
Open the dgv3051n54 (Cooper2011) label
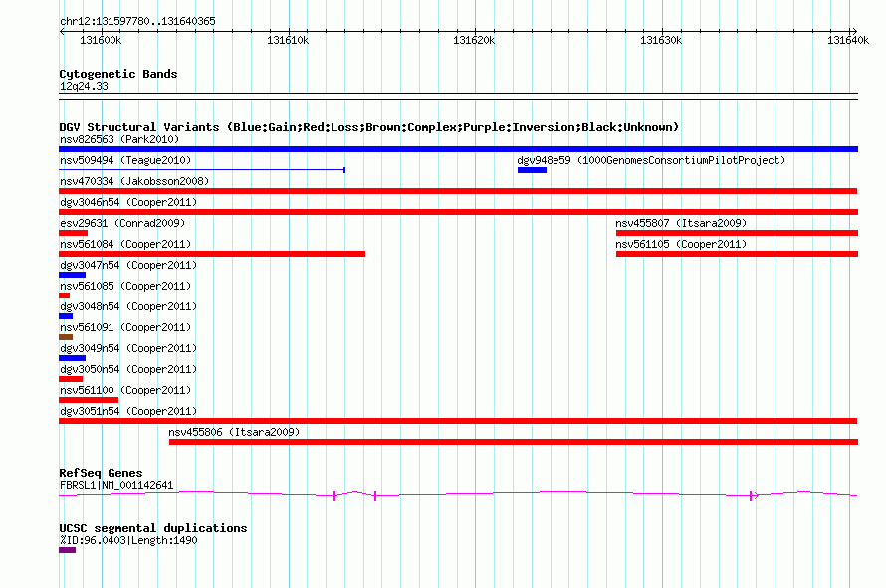128,411
